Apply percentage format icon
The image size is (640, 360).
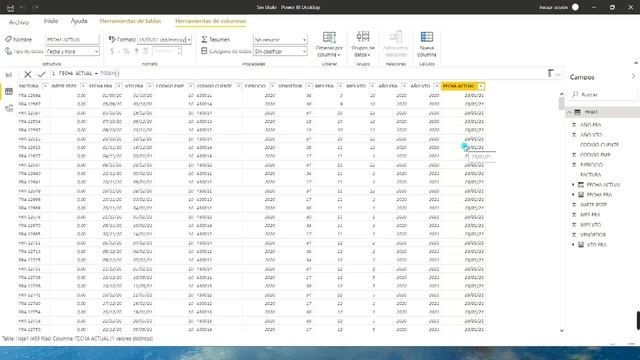tap(126, 51)
